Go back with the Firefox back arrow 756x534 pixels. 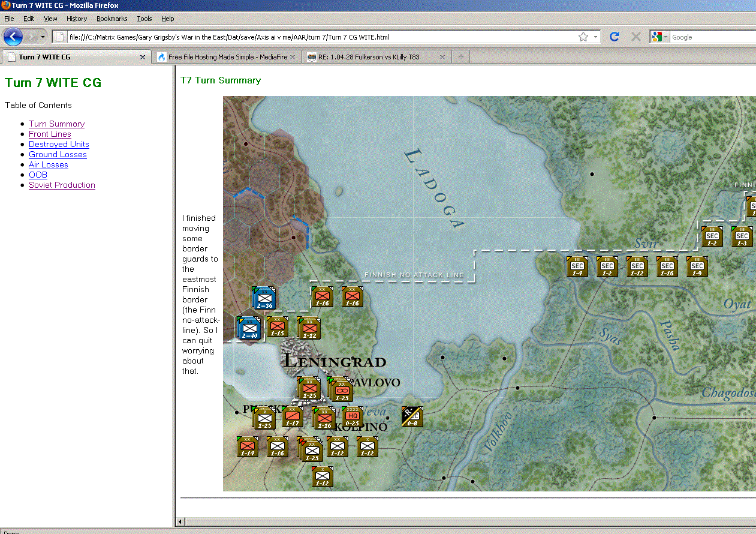coord(13,37)
